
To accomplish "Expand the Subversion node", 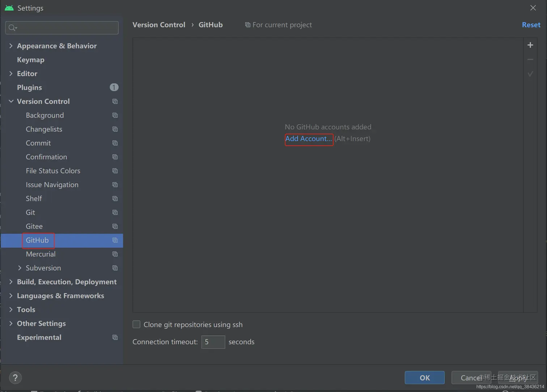I will tap(20, 268).
